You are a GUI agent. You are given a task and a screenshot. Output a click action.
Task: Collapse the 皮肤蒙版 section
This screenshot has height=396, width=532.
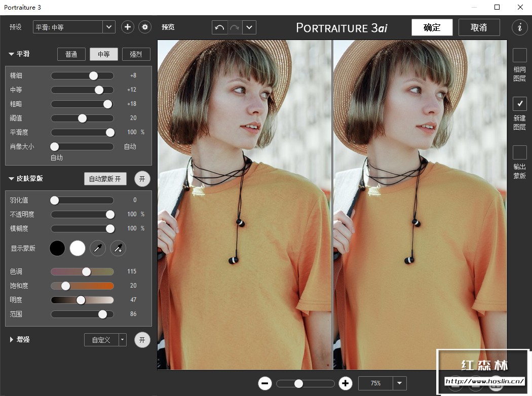(12, 179)
